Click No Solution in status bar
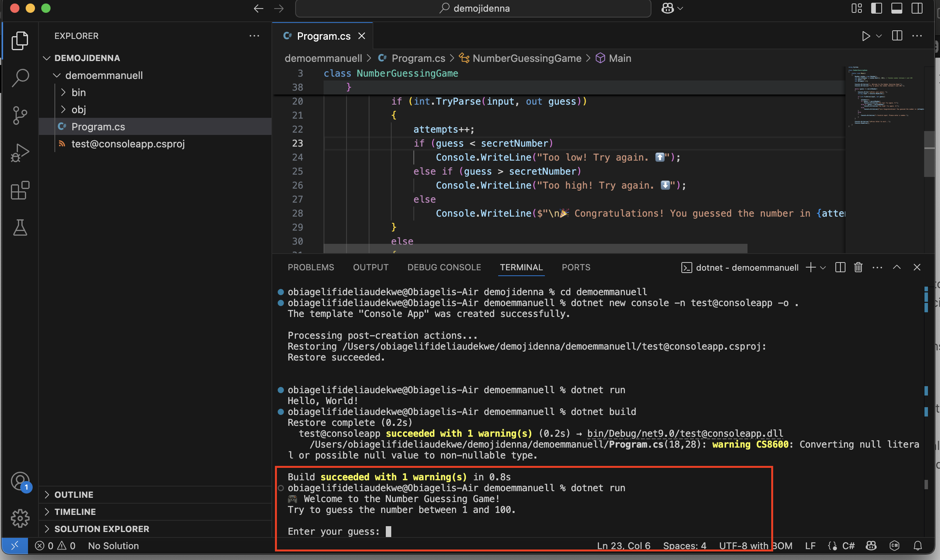Screen dimensions: 940x560 pos(113,546)
